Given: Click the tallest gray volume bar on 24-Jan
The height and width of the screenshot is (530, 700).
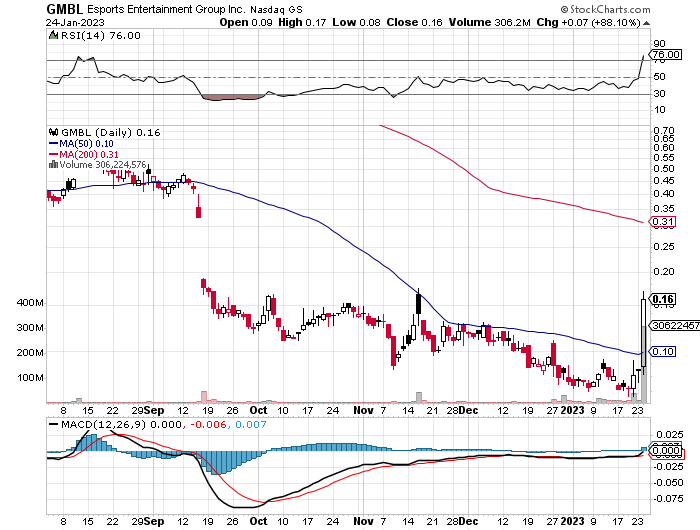Looking at the screenshot, I should 643,364.
